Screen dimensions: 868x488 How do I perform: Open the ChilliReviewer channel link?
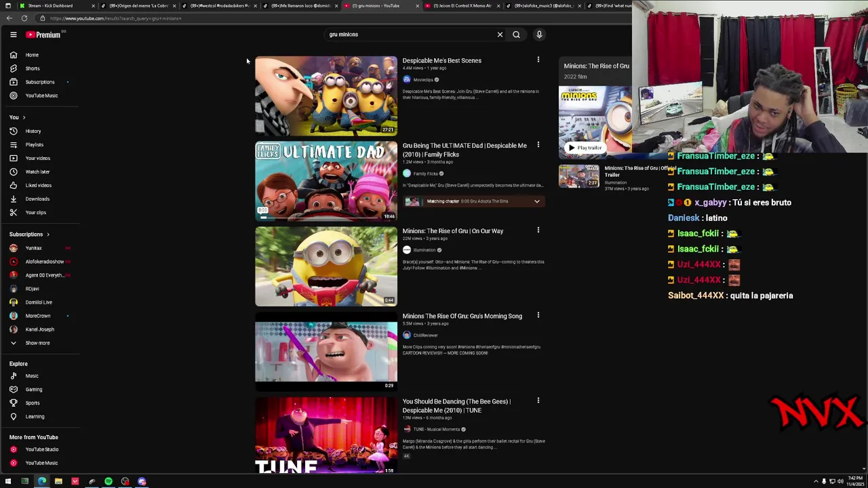point(426,335)
